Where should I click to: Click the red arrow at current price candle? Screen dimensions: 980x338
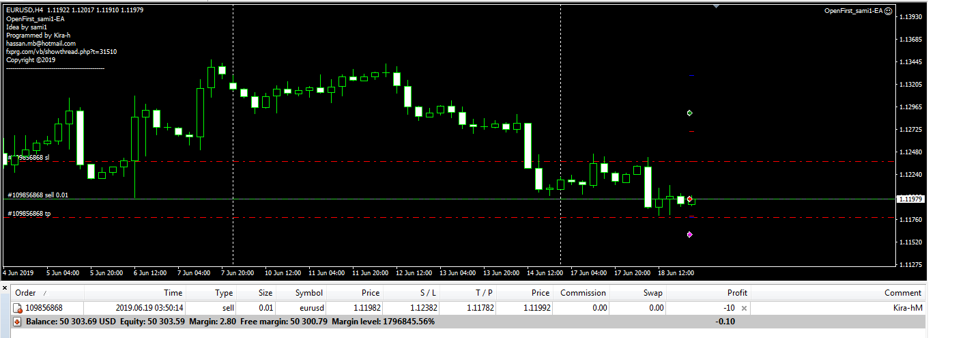pyautogui.click(x=690, y=198)
